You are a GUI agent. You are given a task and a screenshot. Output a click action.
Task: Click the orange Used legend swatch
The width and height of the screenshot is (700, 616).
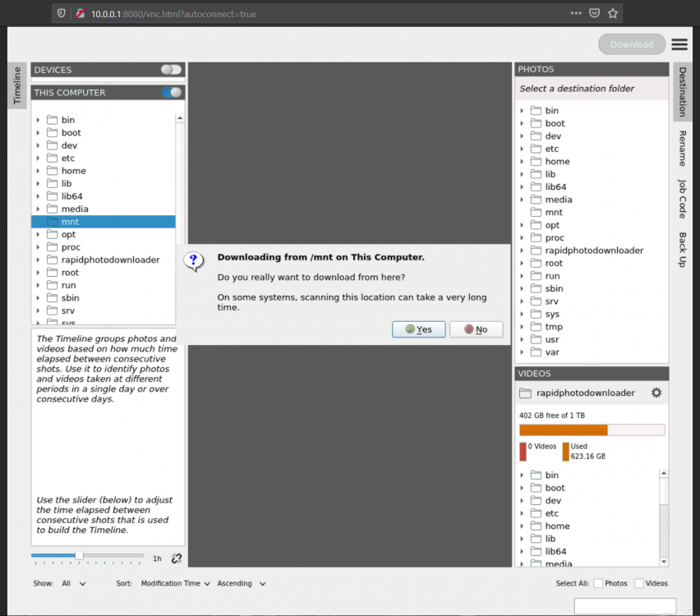point(565,451)
